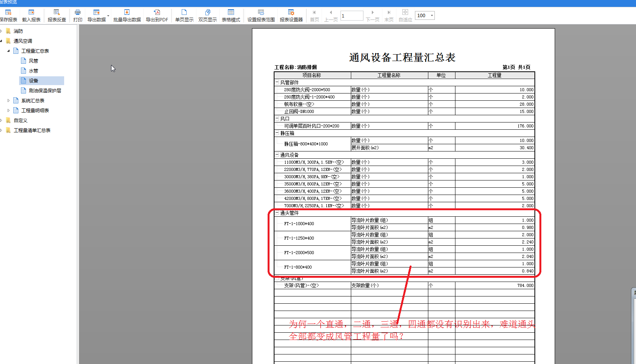Go to 上一页 previous page

[331, 16]
